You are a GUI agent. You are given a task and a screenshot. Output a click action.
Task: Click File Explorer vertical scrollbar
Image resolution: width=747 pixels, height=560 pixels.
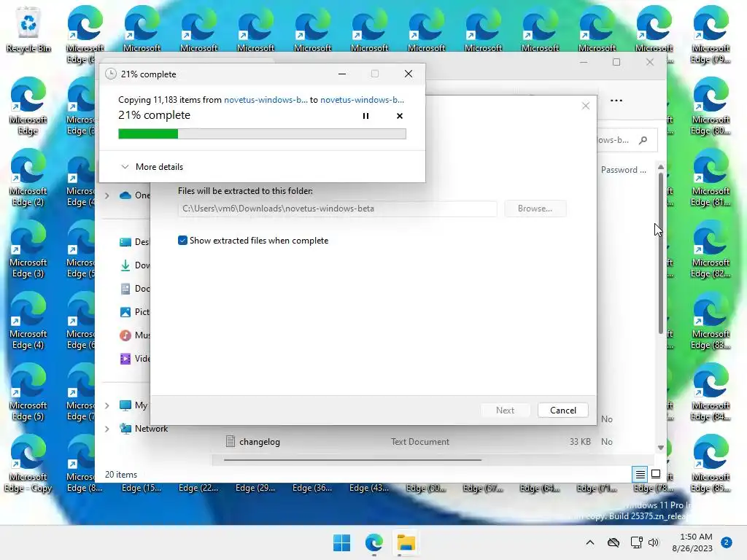tap(661, 252)
